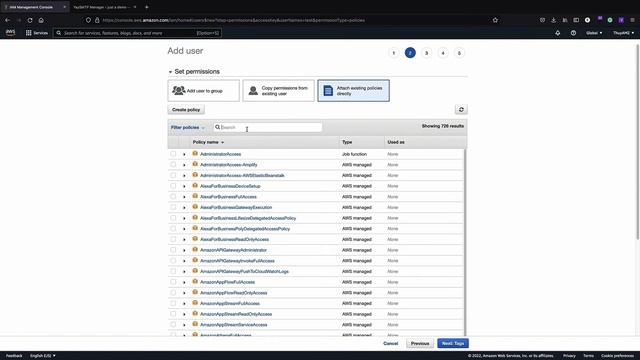The height and width of the screenshot is (360, 640).
Task: Open the Services grid menu
Action: click(x=37, y=33)
